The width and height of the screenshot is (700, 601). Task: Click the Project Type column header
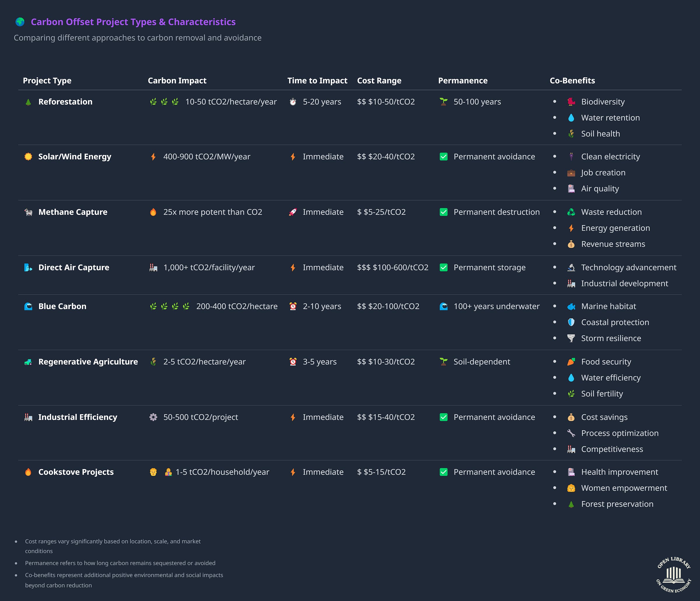[x=47, y=81]
